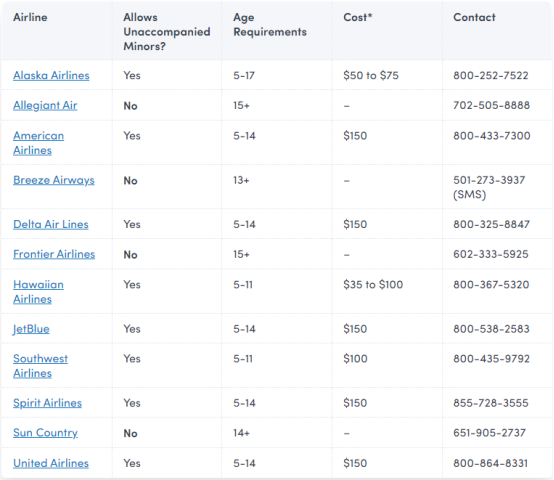Click Frontier Airlines age requirement 15+
Screen dimensions: 554x480
click(x=241, y=254)
